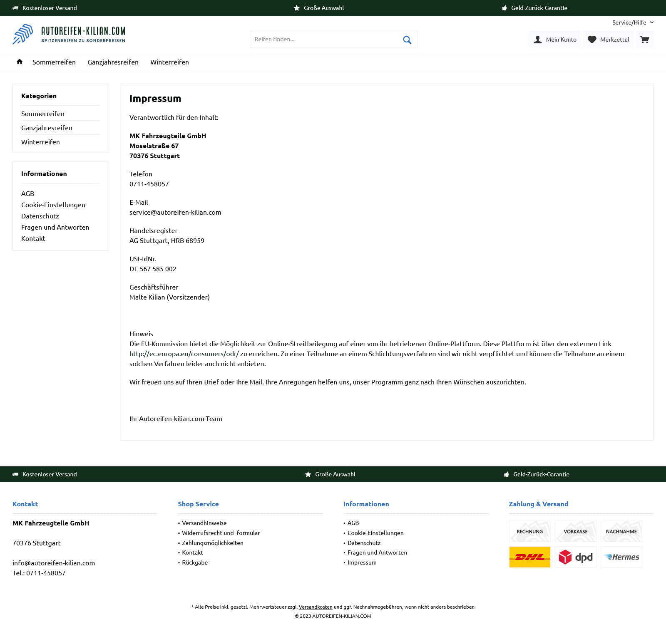Open Fragen und Antworten in sidebar

55,227
